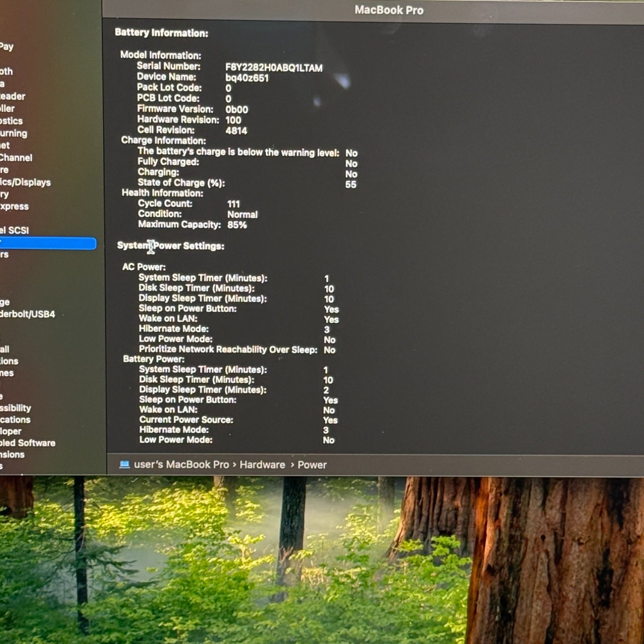Select Fibre Channel in the sidebar
The width and height of the screenshot is (644, 644).
point(16,158)
